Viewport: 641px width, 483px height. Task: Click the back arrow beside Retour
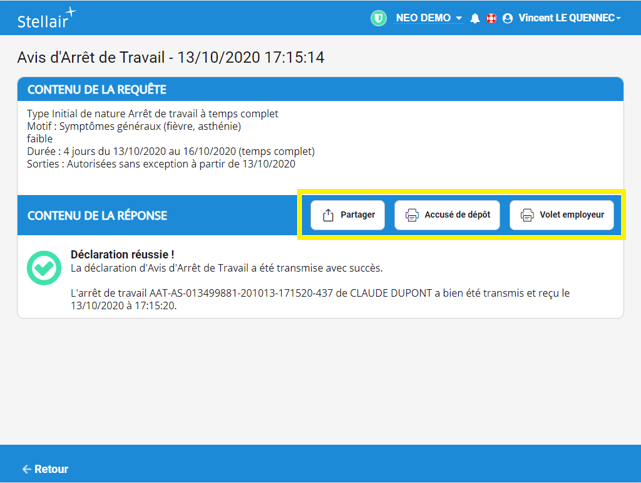(x=26, y=469)
